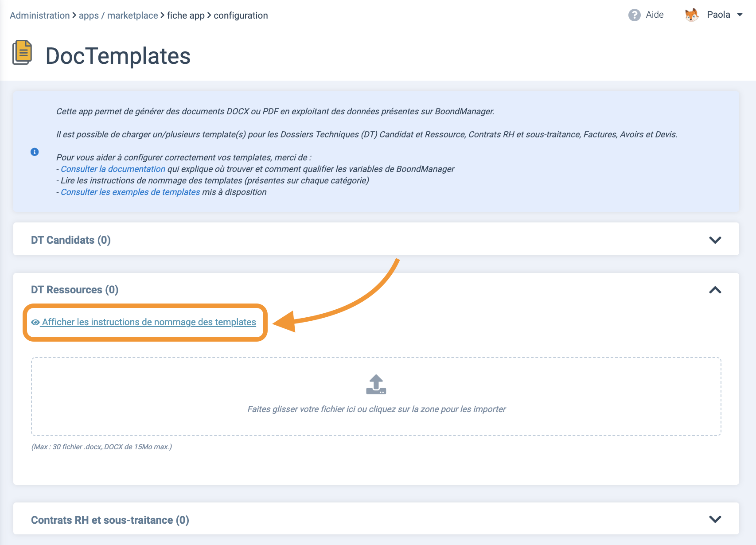Viewport: 756px width, 545px height.
Task: Click the DT Candidats (0) header title
Action: (71, 240)
